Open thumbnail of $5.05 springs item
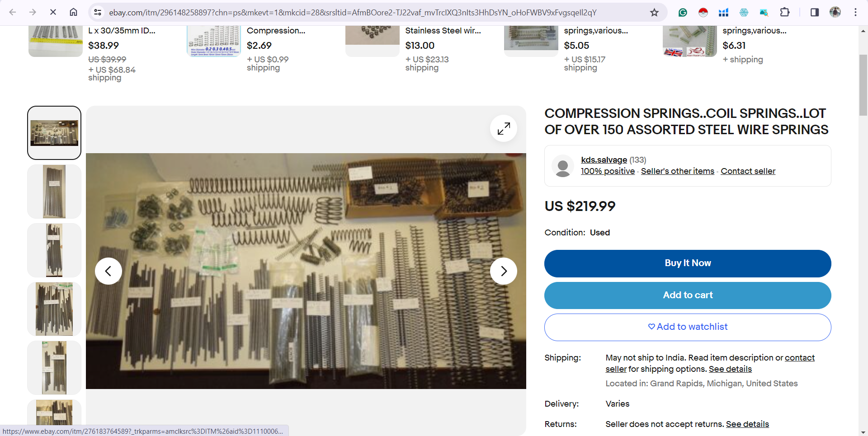 coord(531,41)
